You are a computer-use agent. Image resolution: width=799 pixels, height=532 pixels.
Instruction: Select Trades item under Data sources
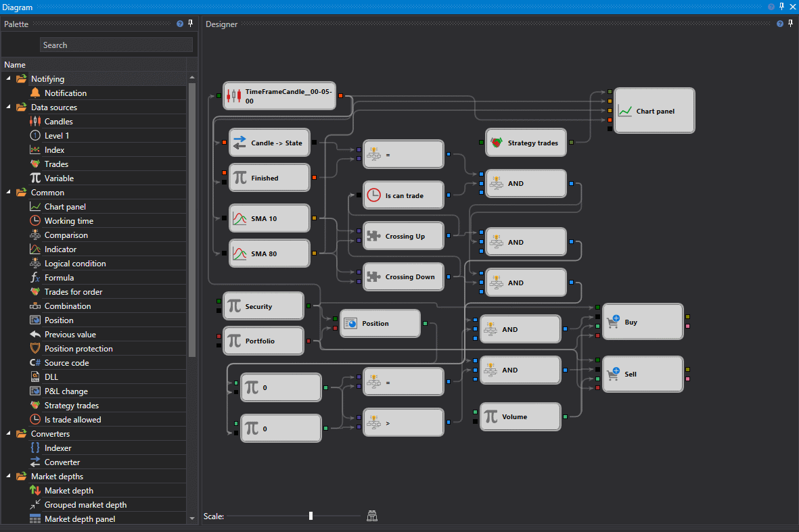(57, 164)
